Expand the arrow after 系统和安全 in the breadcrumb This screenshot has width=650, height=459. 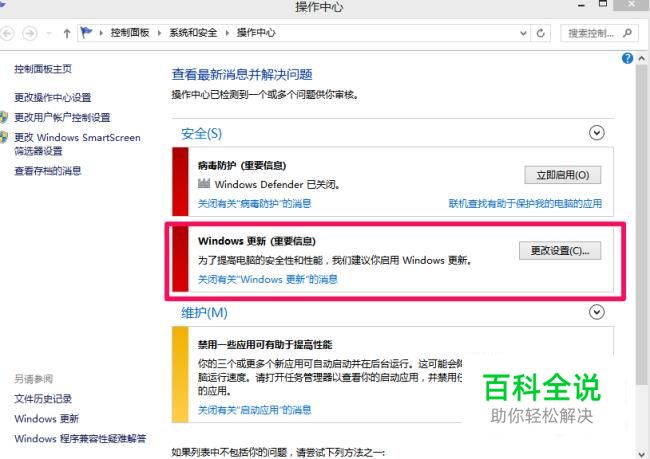coord(227,33)
